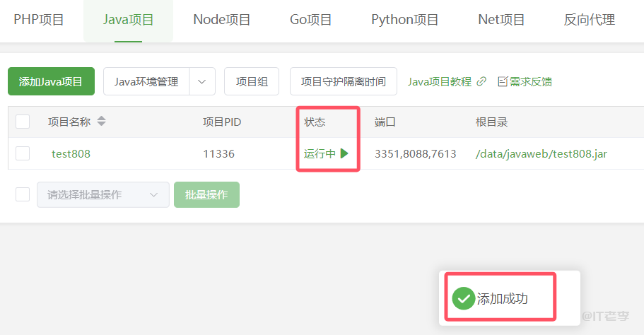Click the 添加Java项目 button
This screenshot has height=335, width=644.
(x=51, y=81)
